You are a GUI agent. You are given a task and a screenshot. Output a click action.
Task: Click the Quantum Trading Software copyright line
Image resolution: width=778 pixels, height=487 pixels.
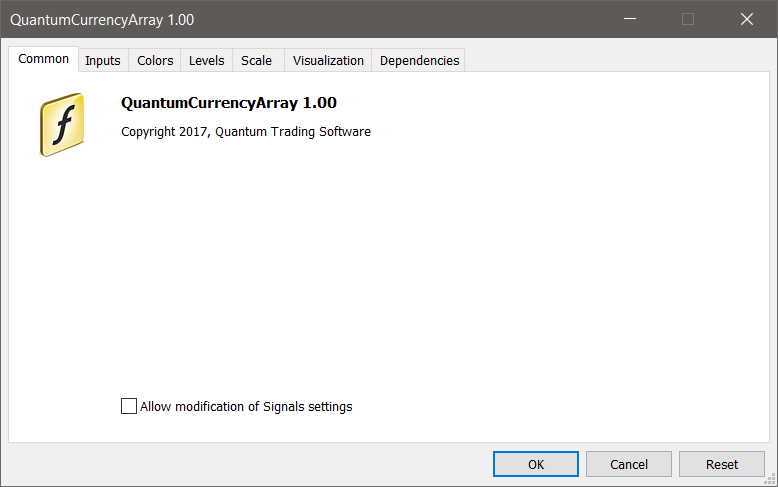246,132
